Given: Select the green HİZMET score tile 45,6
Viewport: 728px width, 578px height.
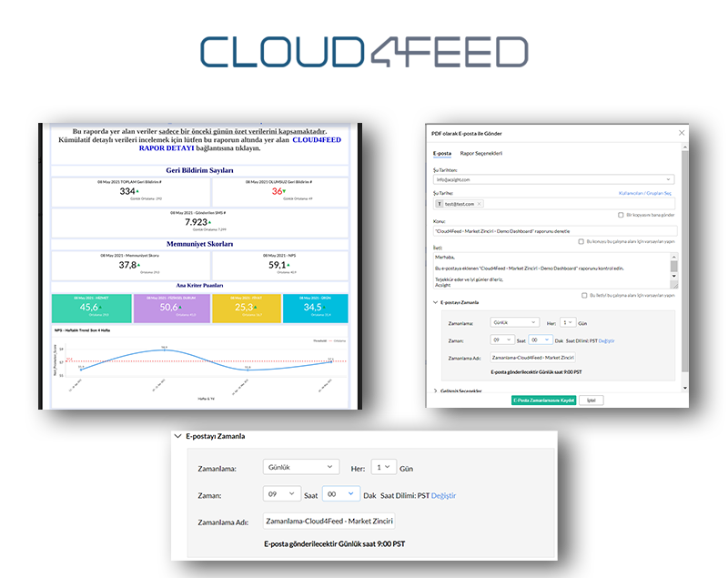Looking at the screenshot, I should (92, 309).
